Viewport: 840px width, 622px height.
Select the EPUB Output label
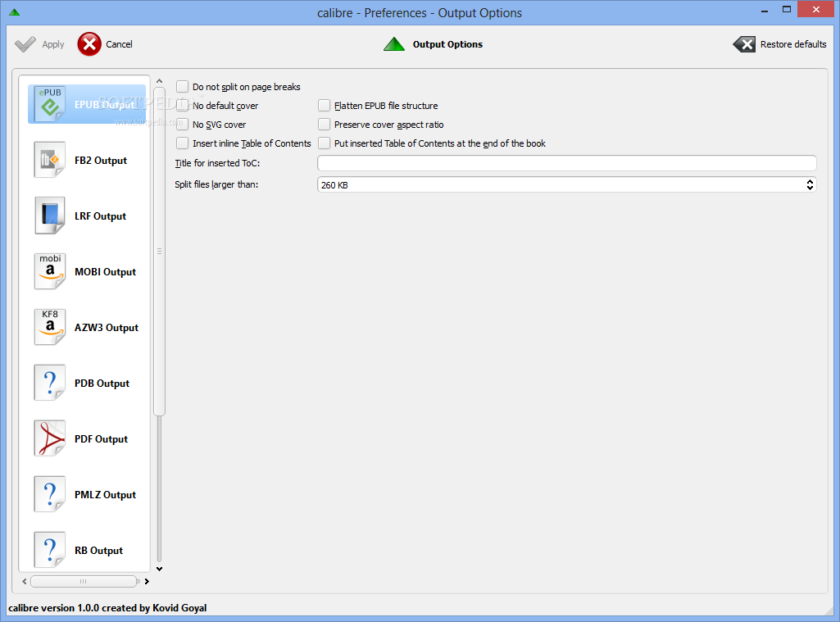tap(104, 104)
